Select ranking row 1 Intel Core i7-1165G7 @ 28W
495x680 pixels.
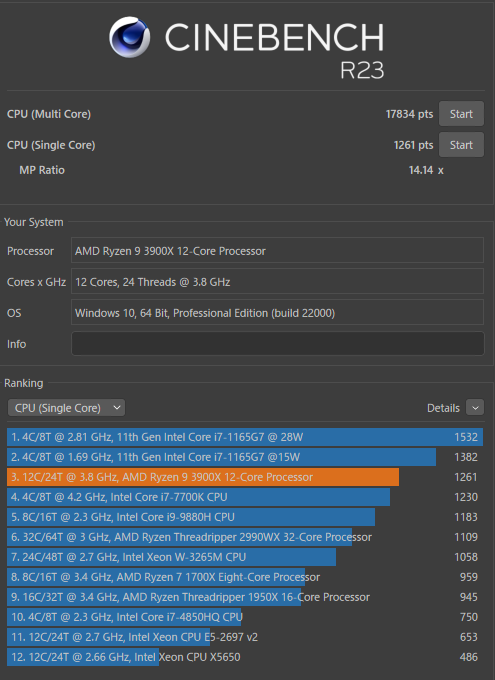[x=245, y=437]
